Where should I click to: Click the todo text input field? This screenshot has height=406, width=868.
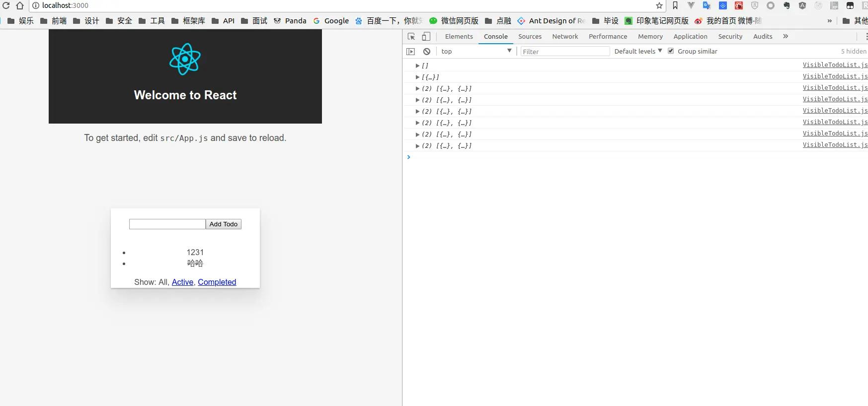167,224
